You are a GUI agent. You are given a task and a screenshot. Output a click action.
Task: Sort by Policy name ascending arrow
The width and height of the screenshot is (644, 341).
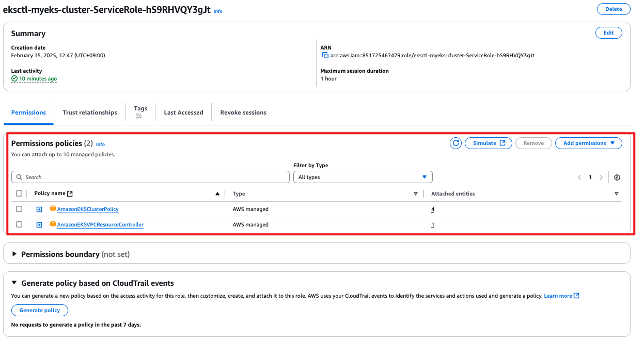[217, 193]
